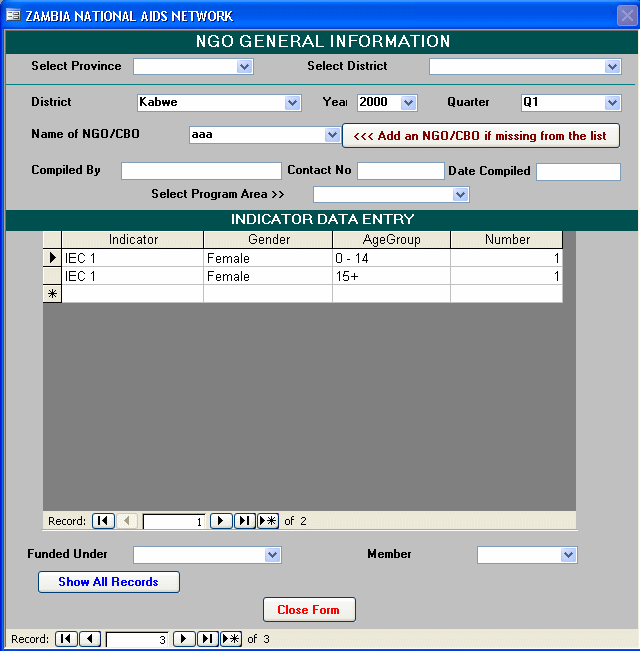Click the Contact No input field

coord(401,171)
